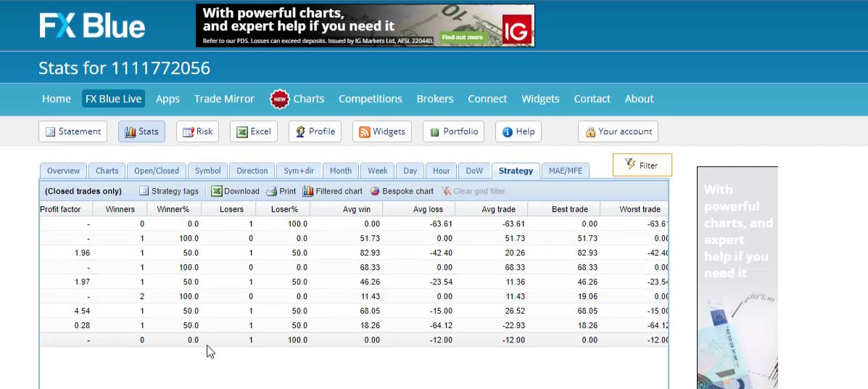Open the Filtered chart tool

click(333, 191)
